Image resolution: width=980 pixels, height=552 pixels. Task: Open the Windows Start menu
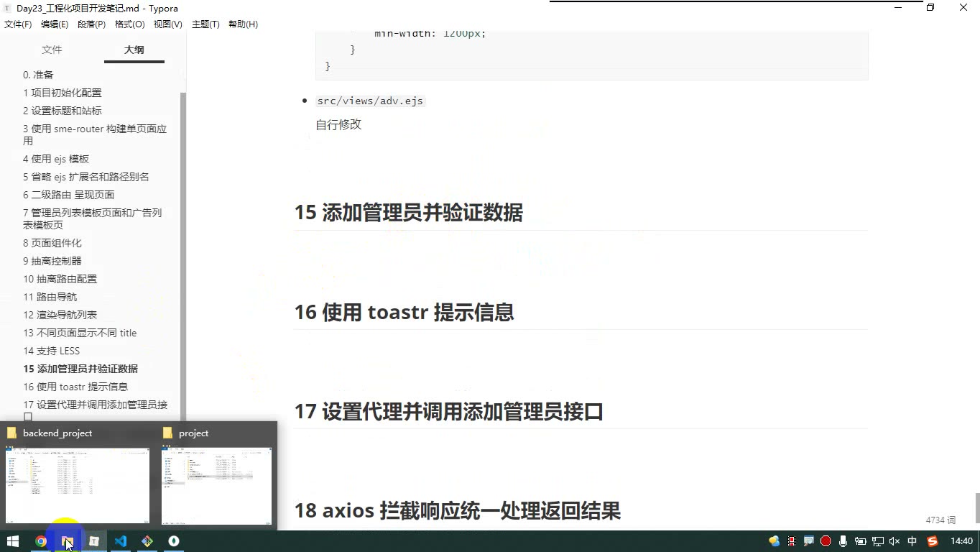(x=13, y=541)
